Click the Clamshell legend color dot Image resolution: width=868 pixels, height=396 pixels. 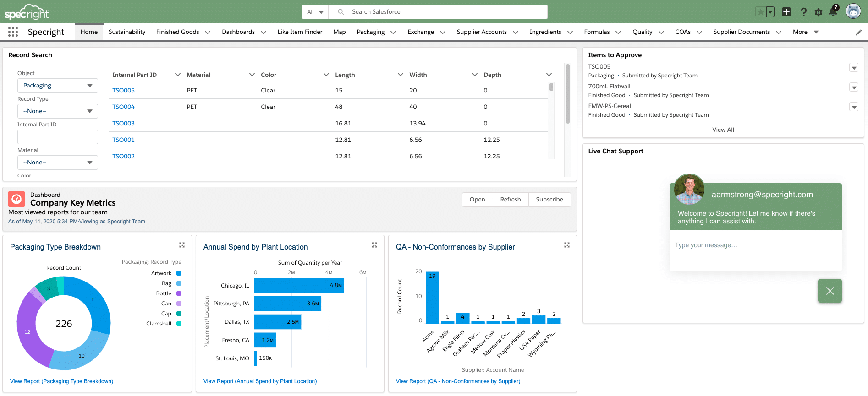click(x=179, y=324)
